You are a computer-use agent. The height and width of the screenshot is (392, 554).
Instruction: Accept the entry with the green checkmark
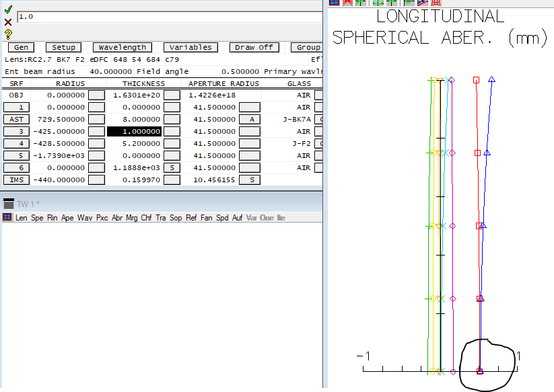point(8,9)
